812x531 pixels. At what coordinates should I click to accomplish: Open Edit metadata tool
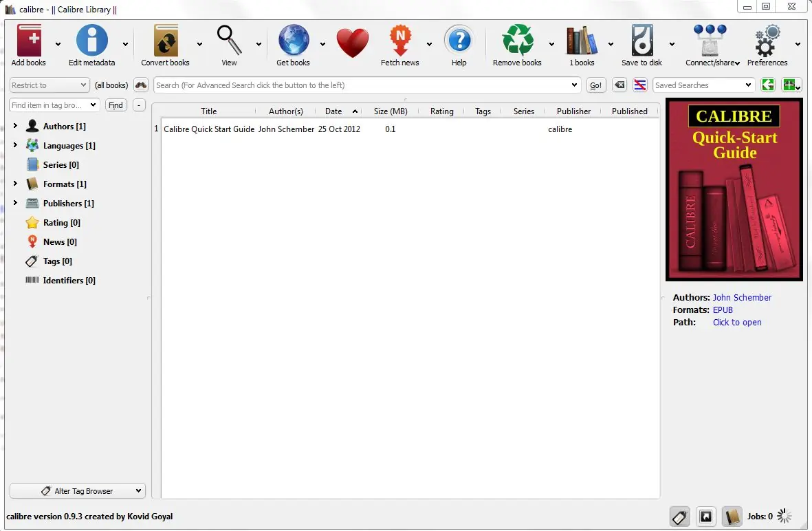click(91, 41)
